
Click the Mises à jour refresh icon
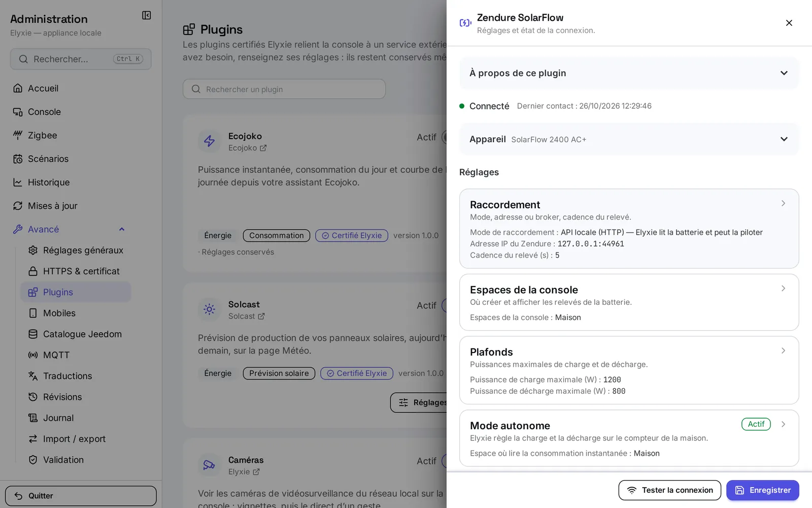pyautogui.click(x=18, y=206)
